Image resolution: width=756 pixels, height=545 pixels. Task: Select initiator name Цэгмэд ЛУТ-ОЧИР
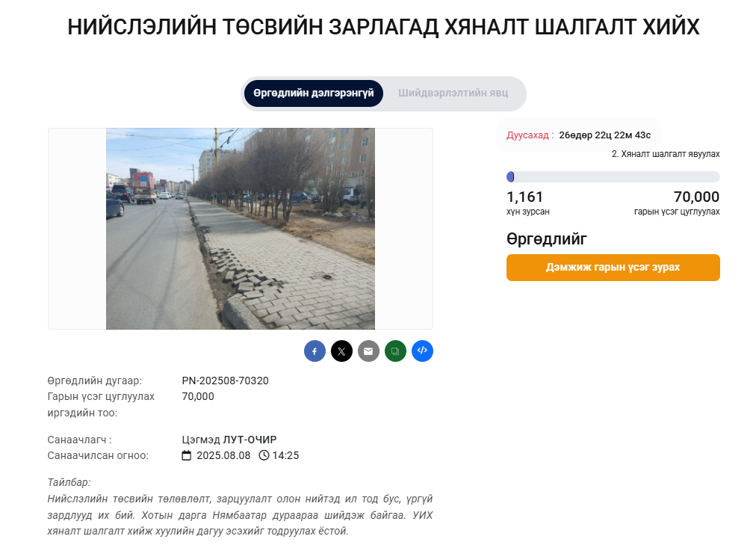[x=229, y=440]
